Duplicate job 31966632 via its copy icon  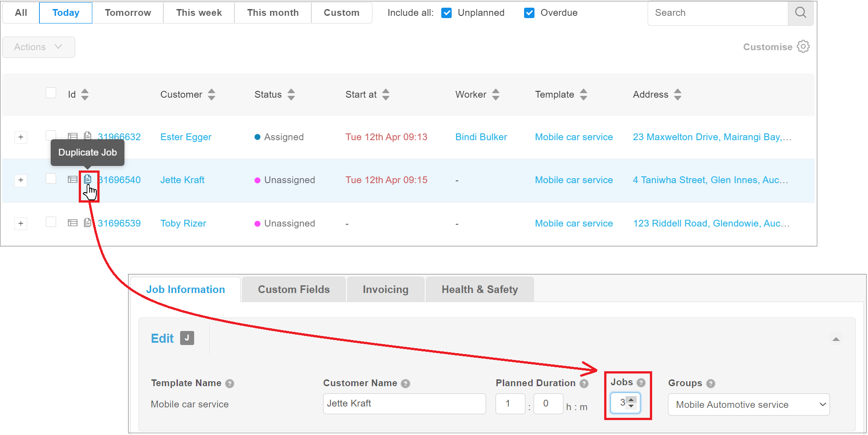[x=88, y=136]
